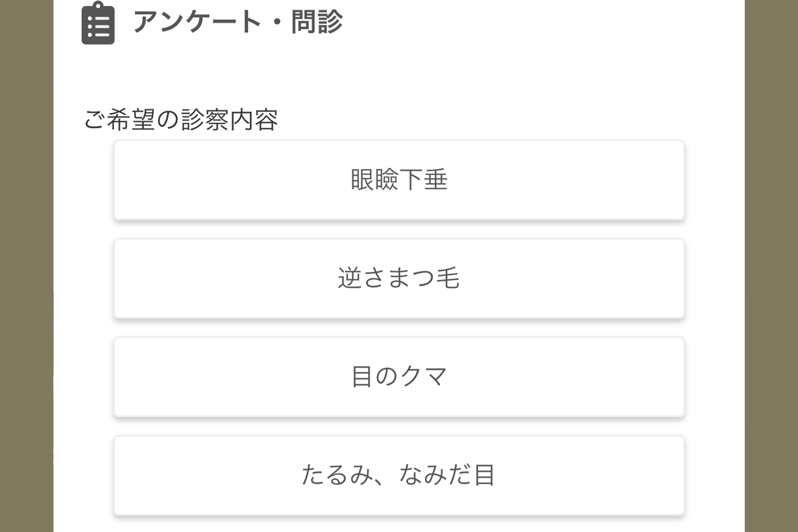
Task: Open the survey clipboard icon at top
Action: point(98,23)
